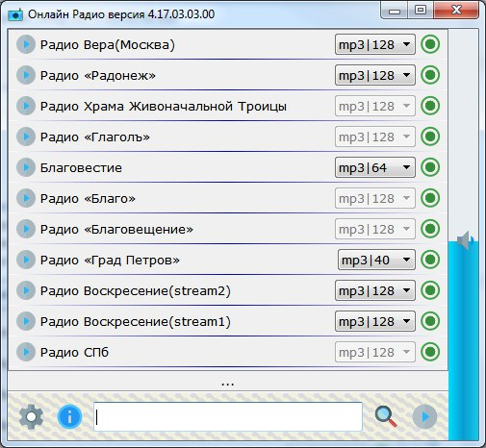Open settings gear icon
Screen dimensions: 486x448
coord(31,416)
